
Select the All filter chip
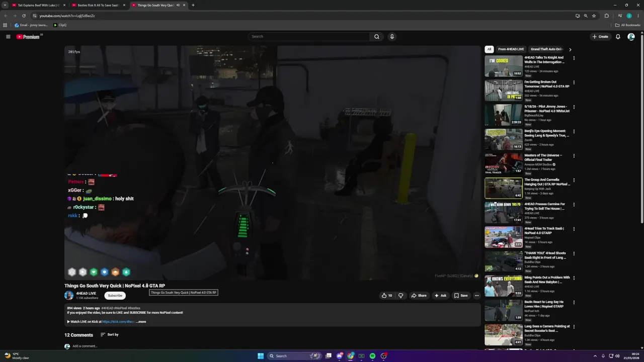coord(489,49)
